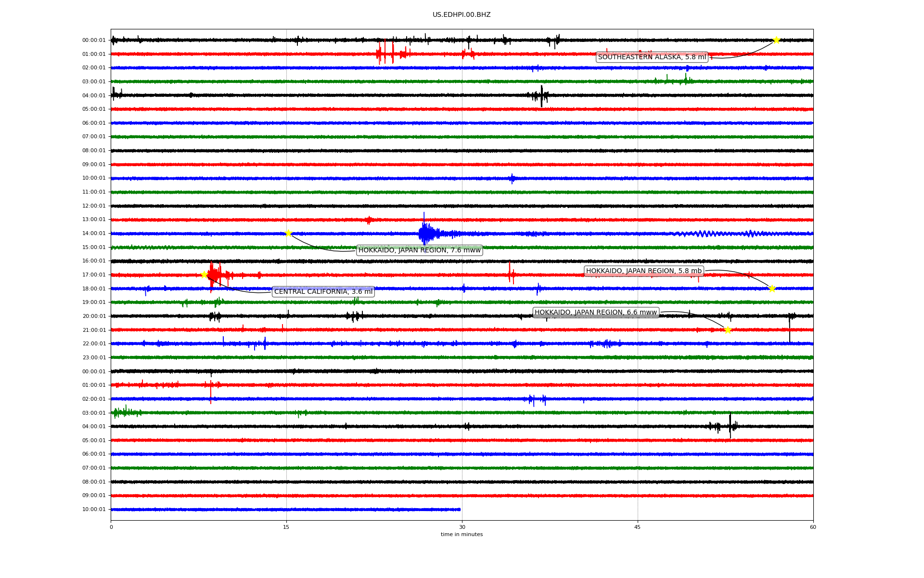This screenshot has height=578, width=924.
Task: Click the plot title US.EDHPI.00.BHZ
Action: point(462,15)
